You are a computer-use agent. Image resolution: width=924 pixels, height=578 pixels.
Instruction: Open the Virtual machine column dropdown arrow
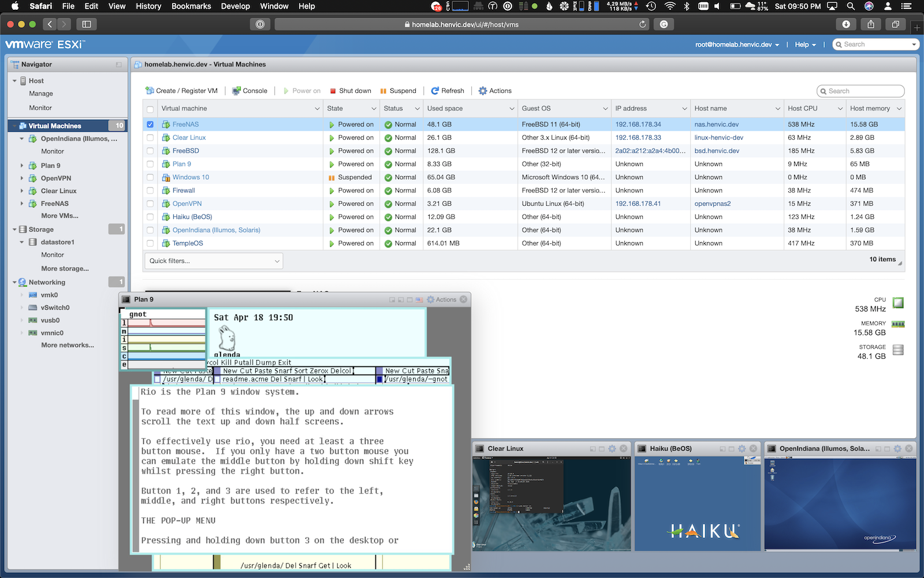coord(317,109)
